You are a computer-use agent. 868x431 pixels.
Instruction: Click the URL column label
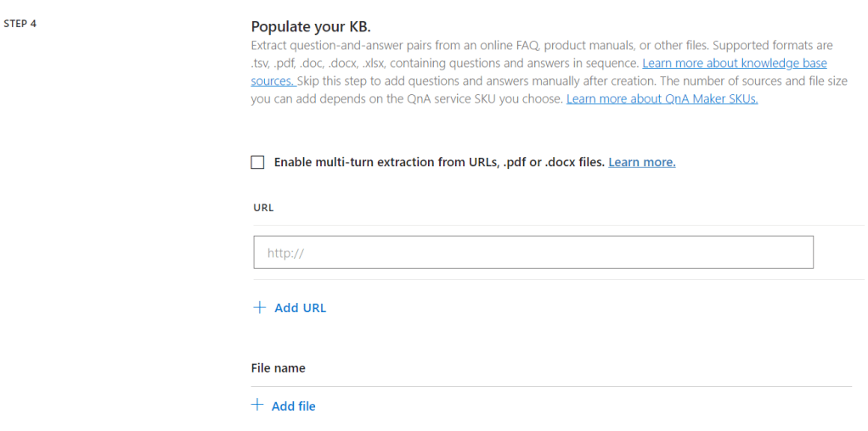pos(263,207)
